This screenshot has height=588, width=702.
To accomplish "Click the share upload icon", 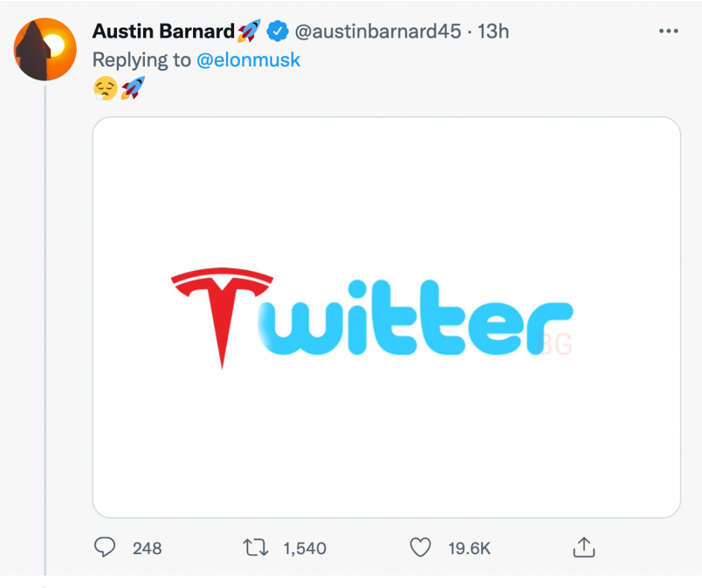I will coord(584,548).
